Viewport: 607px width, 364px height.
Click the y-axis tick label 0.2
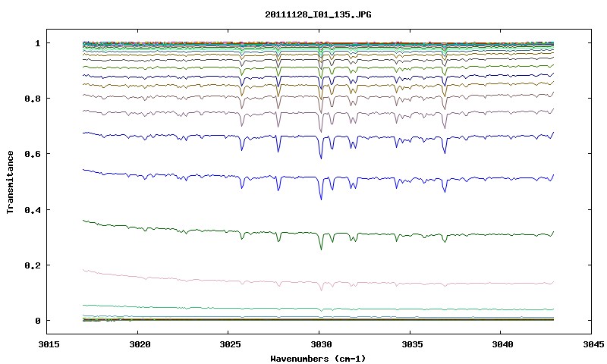tap(32, 265)
